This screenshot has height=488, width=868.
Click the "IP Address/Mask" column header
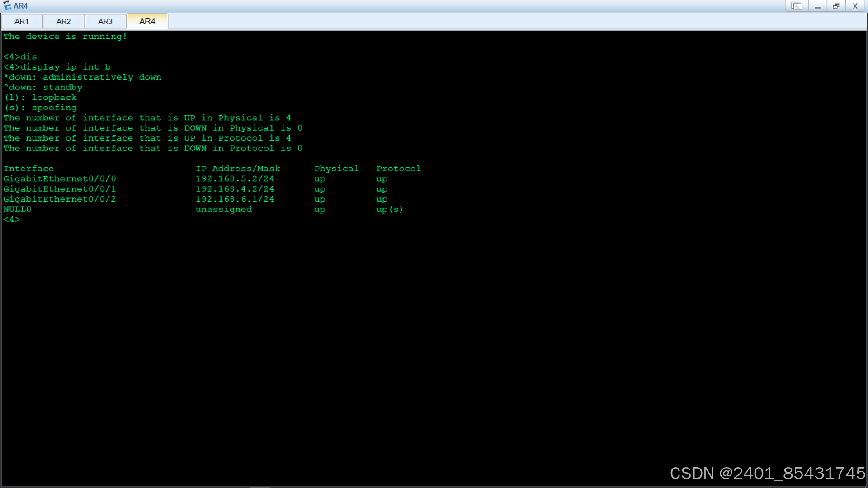[238, 169]
